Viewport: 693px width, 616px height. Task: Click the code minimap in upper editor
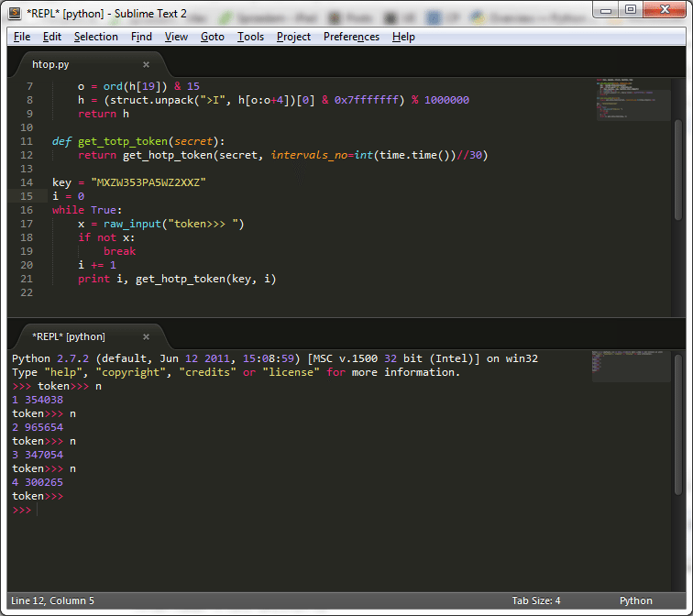point(631,101)
